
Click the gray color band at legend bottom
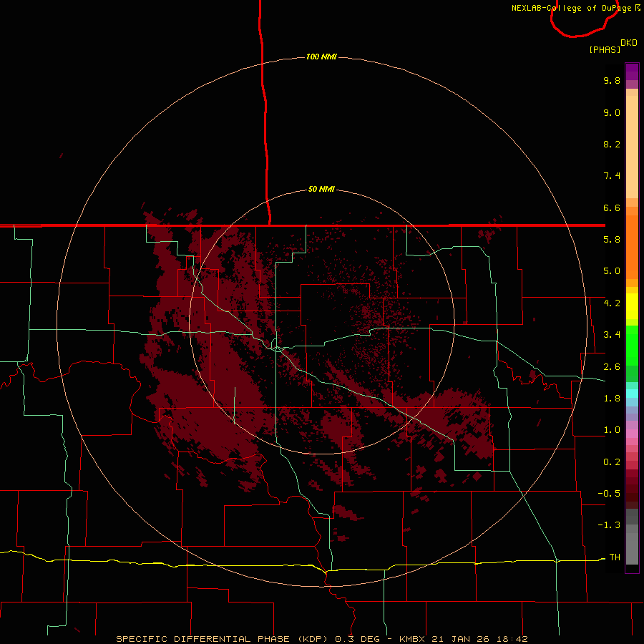click(x=632, y=548)
